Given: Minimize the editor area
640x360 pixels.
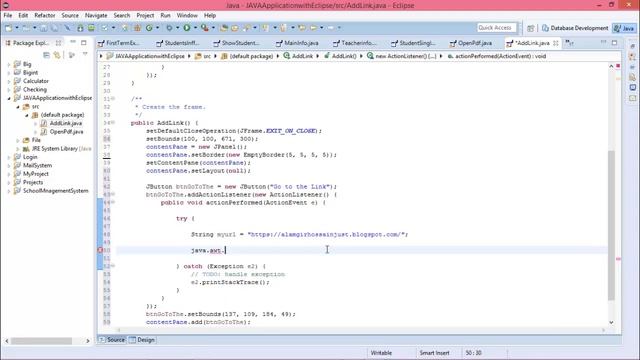Looking at the screenshot, I should click(604, 42).
